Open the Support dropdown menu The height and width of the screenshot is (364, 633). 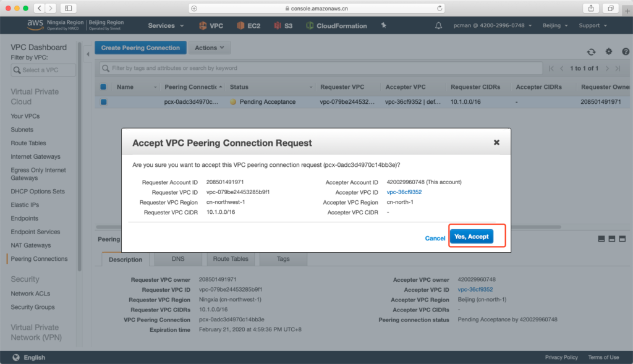tap(592, 26)
